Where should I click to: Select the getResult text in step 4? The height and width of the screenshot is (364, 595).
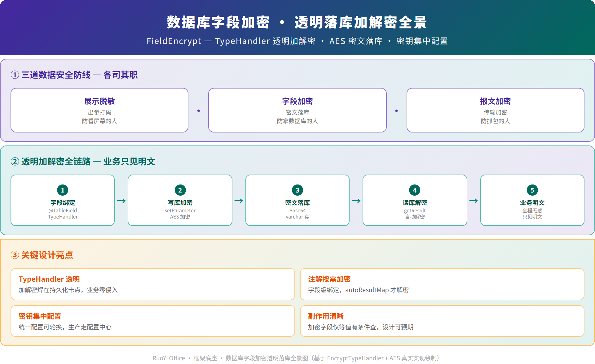(x=415, y=210)
